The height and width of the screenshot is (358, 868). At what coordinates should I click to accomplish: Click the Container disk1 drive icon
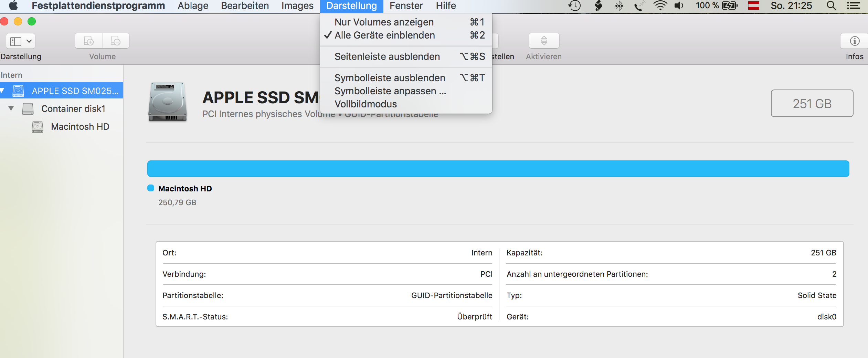pyautogui.click(x=28, y=109)
